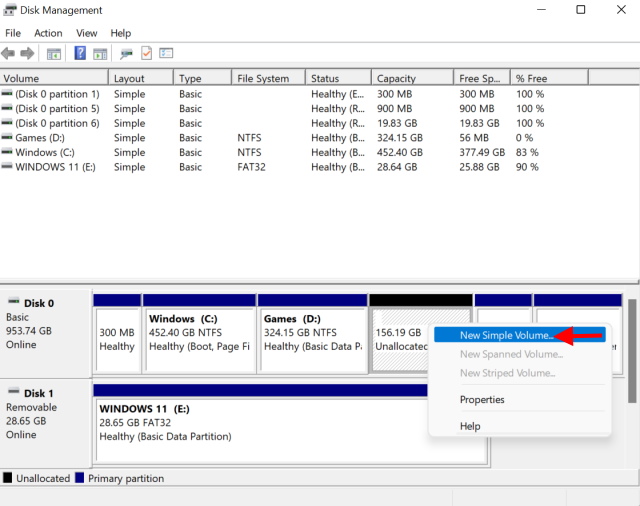The image size is (640, 506).
Task: Maximize the Disk Management window
Action: coord(580,10)
